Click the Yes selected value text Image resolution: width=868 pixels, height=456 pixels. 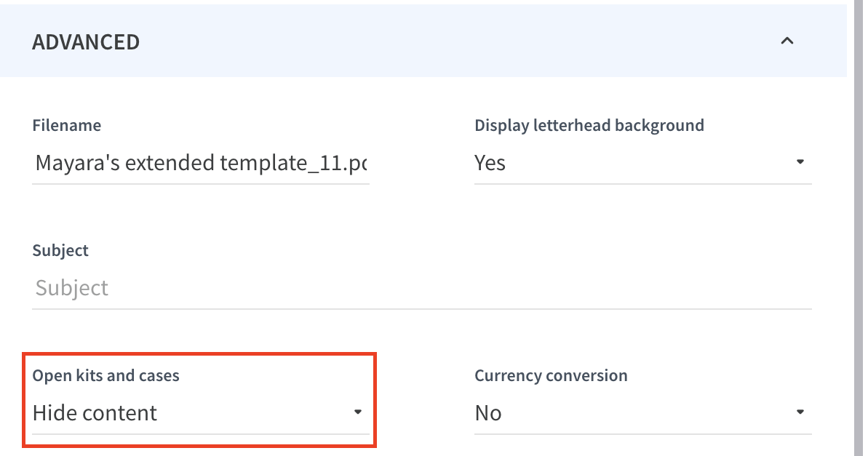490,163
